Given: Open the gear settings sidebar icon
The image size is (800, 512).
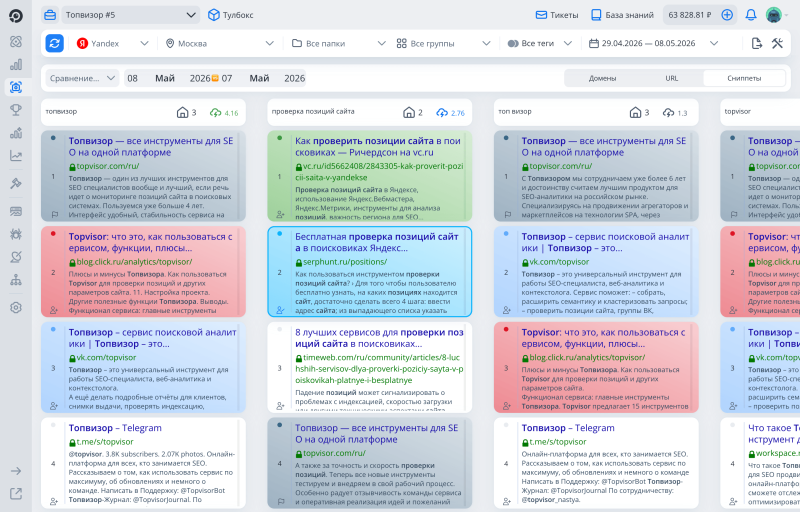Looking at the screenshot, I should (x=16, y=308).
